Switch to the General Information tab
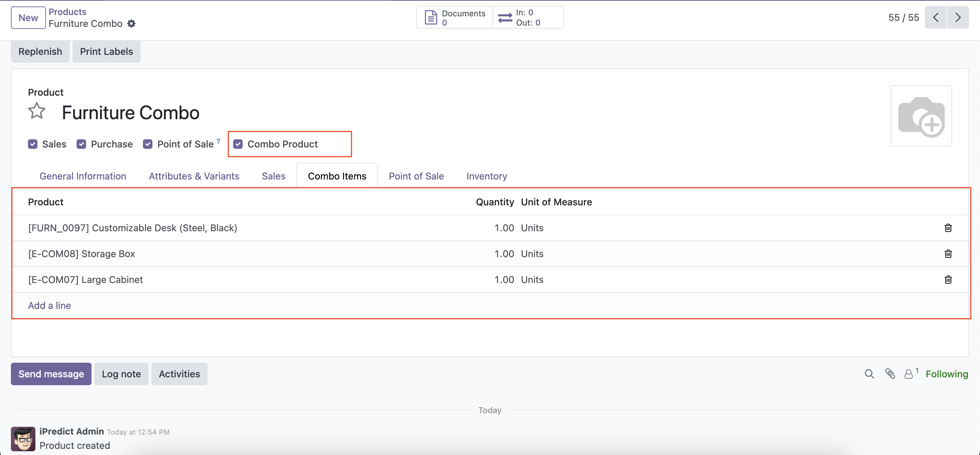Screen dimensions: 980x455 [x=83, y=176]
